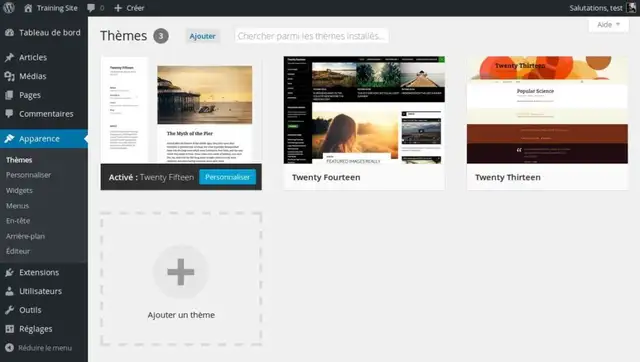Click the user avatar in the admin bar
640x362 pixels.
pyautogui.click(x=631, y=8)
